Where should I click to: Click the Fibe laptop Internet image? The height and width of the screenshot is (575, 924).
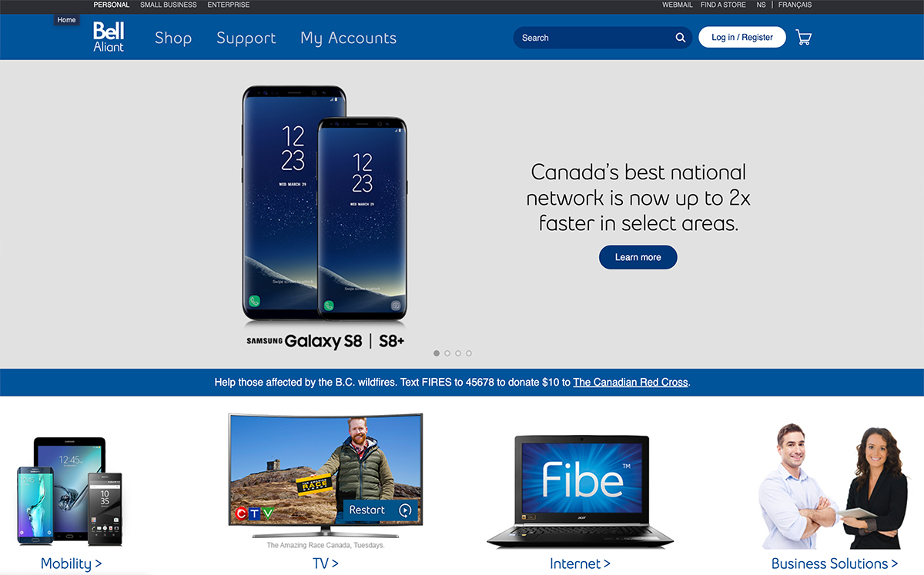point(580,491)
